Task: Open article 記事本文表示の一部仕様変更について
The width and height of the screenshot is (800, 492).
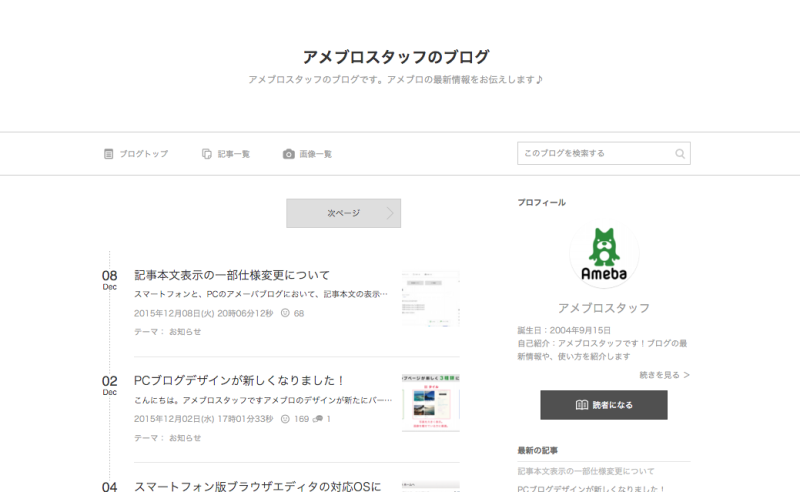Action: coord(232,275)
